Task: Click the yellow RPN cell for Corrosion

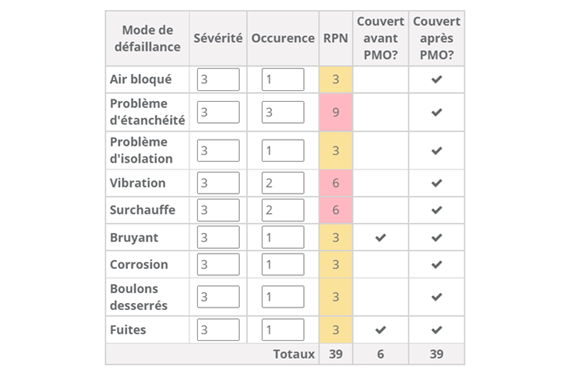Action: (x=336, y=264)
